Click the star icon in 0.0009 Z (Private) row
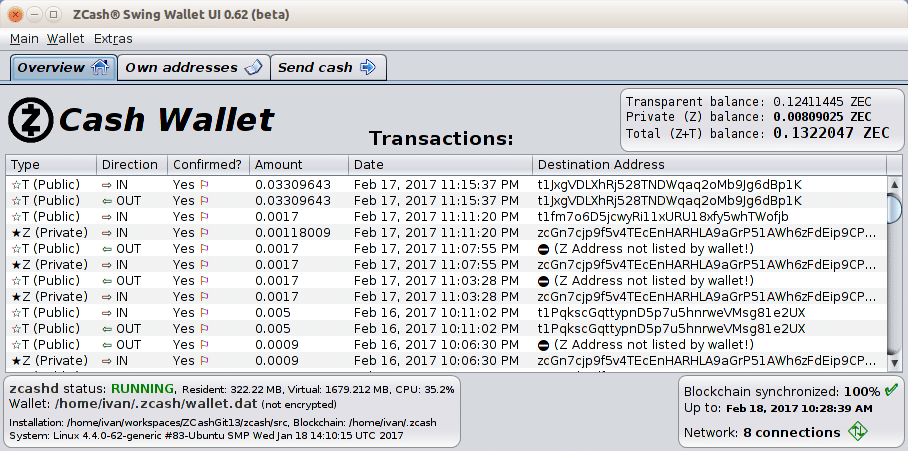 tap(16, 361)
